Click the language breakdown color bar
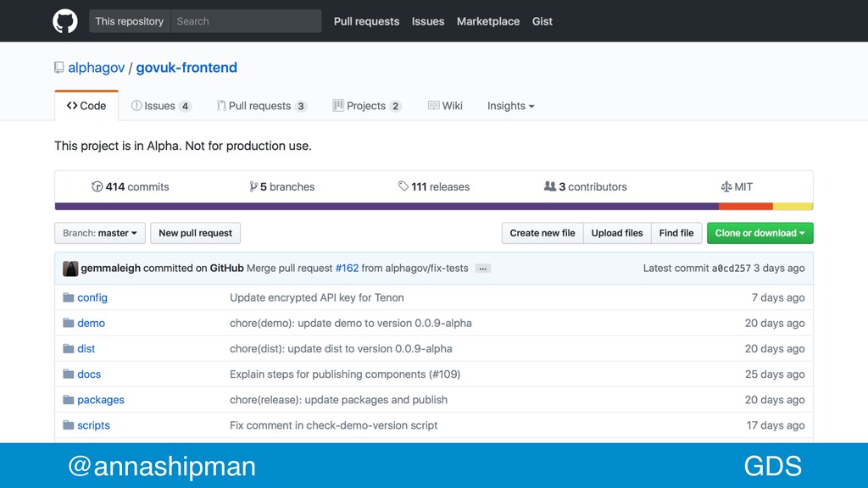868x488 pixels. point(434,207)
